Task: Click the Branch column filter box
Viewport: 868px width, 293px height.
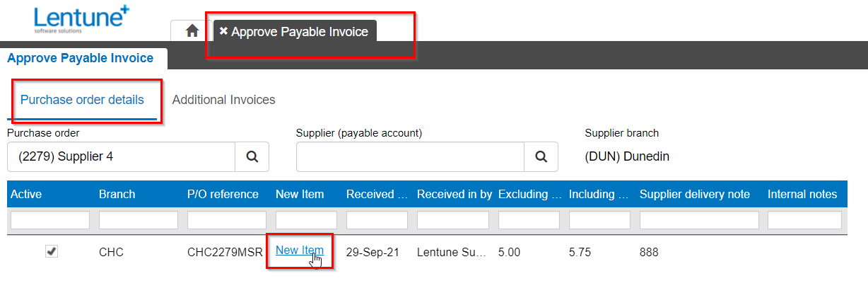Action: 139,220
